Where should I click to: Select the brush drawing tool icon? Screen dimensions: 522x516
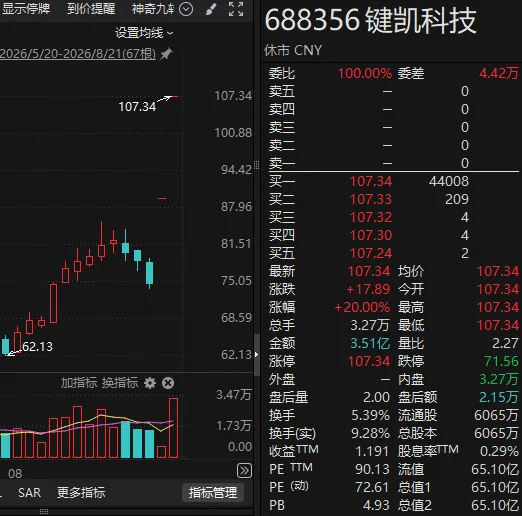coord(211,9)
